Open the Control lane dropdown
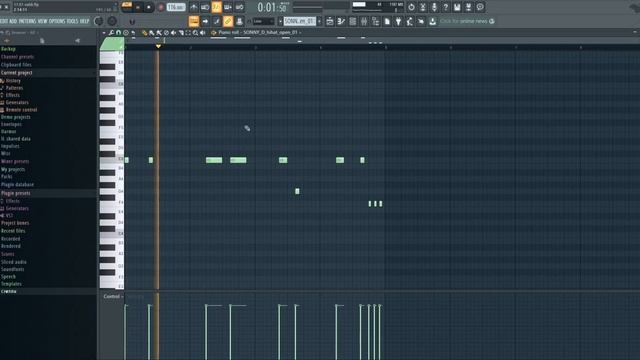 pyautogui.click(x=113, y=296)
